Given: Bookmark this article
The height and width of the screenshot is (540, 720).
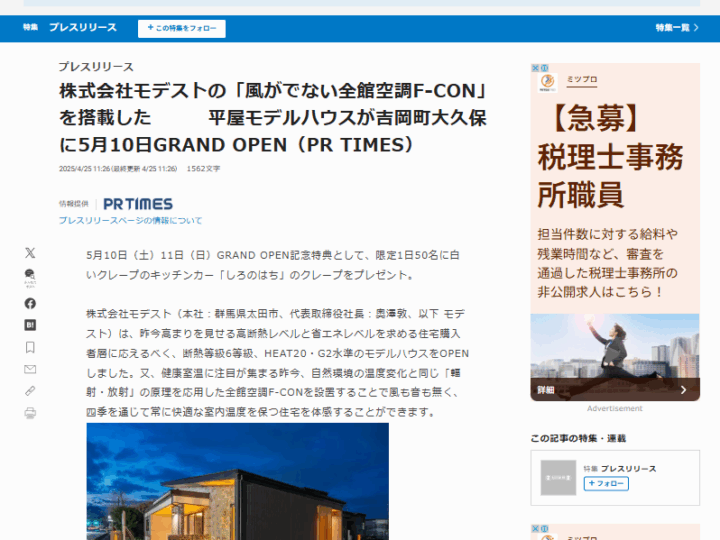Looking at the screenshot, I should pyautogui.click(x=30, y=348).
